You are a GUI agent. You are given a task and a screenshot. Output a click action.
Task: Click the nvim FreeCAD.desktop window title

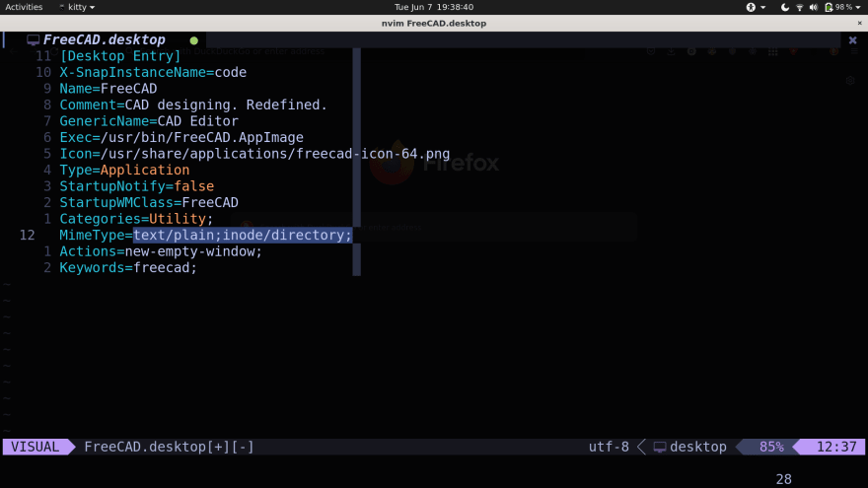tap(433, 24)
